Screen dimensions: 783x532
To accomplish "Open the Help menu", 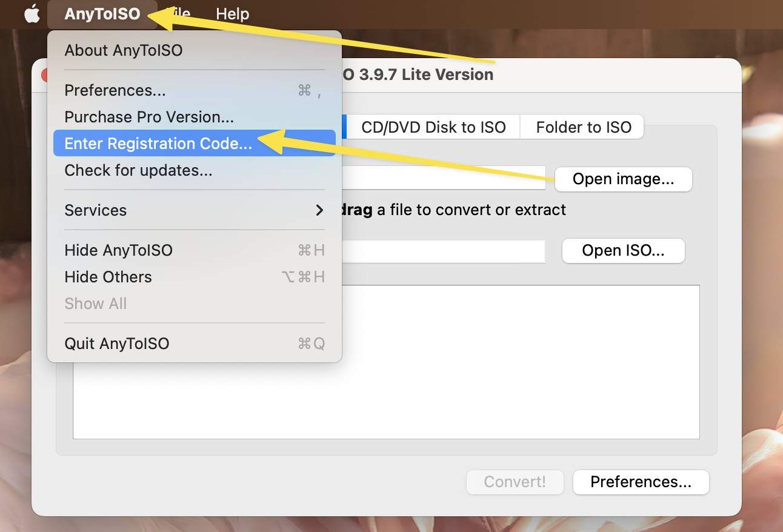I will 233,13.
